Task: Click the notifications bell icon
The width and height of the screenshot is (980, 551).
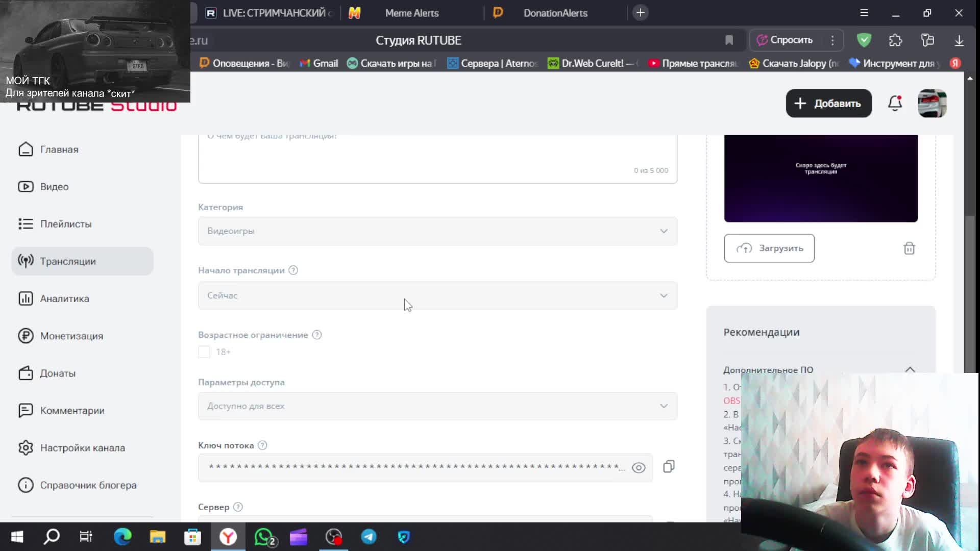Action: point(895,104)
